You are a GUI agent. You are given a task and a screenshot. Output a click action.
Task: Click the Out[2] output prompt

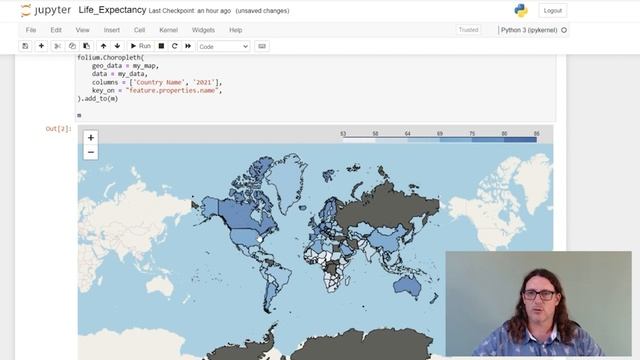(x=58, y=129)
